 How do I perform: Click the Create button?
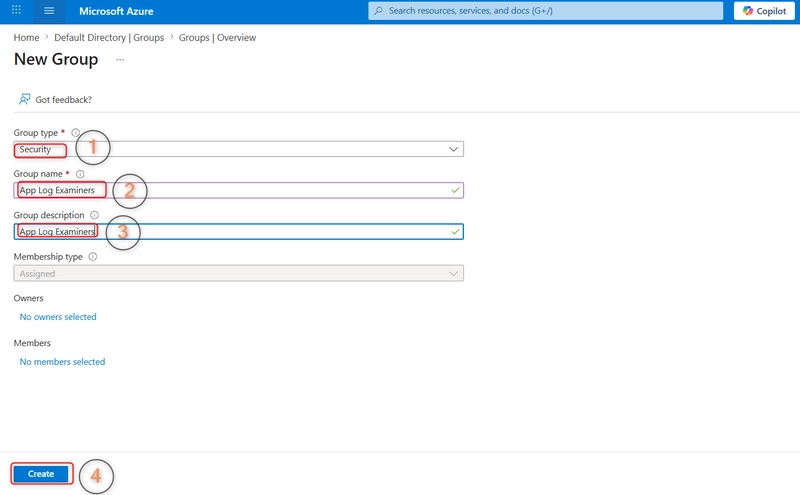[x=41, y=474]
